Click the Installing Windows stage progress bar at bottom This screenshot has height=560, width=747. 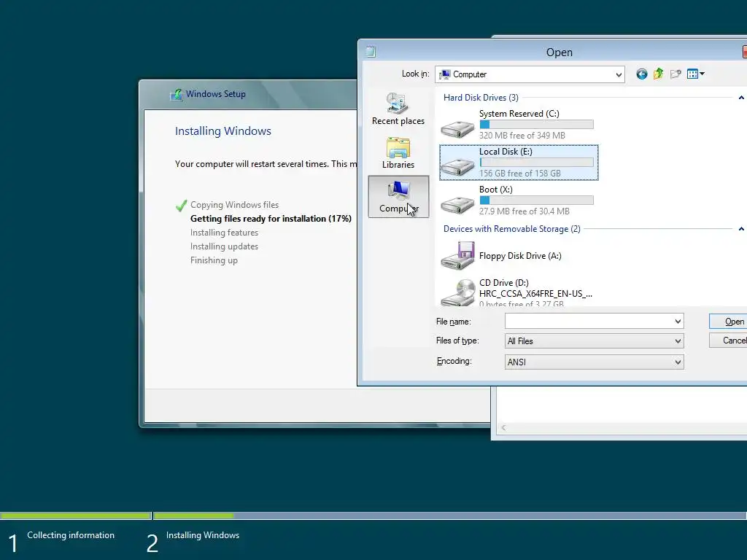coord(449,516)
